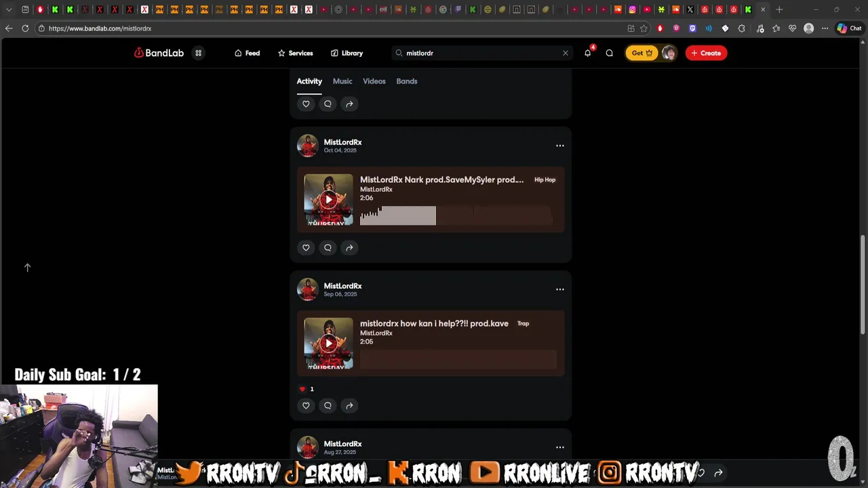The height and width of the screenshot is (488, 868).
Task: Reload the page
Action: pos(25,28)
